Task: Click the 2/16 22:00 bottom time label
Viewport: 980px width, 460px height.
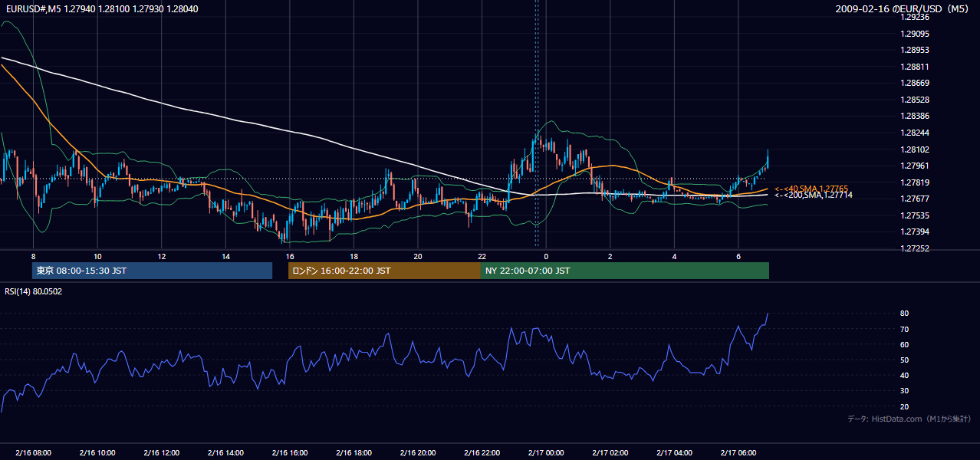Action: point(482,452)
